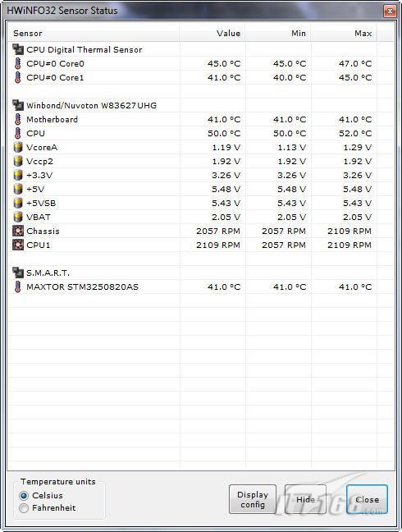
Task: Click the fan icon beside CPU1
Action: [x=18, y=245]
